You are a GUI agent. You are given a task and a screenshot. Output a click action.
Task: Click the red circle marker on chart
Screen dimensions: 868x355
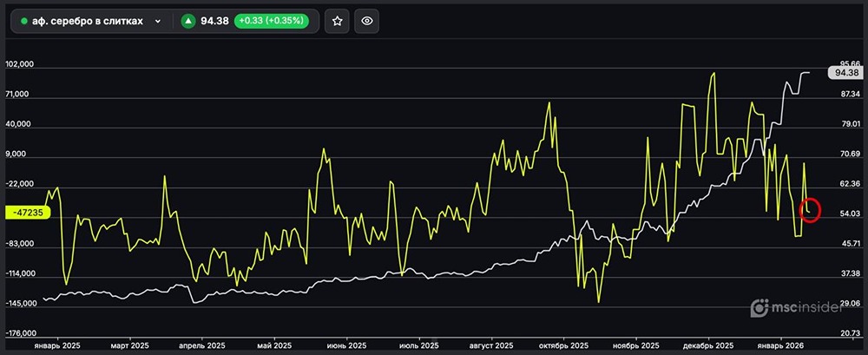(x=810, y=211)
